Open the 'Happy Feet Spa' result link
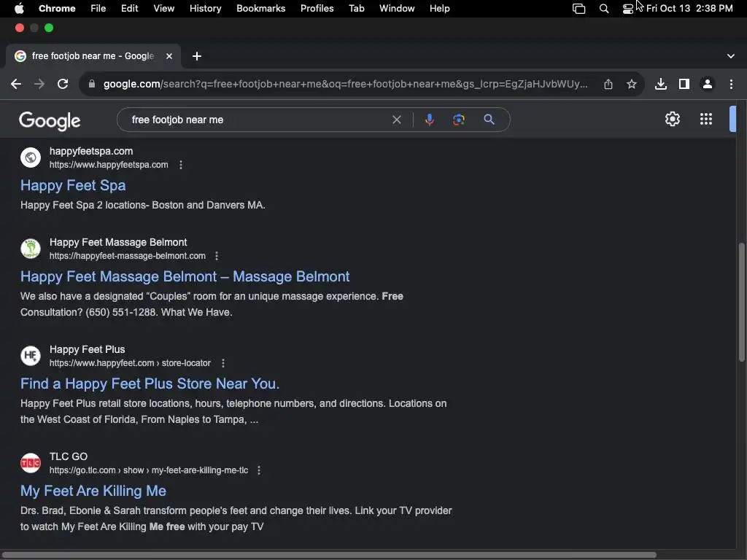Screen dimensions: 747x560 [x=73, y=185]
